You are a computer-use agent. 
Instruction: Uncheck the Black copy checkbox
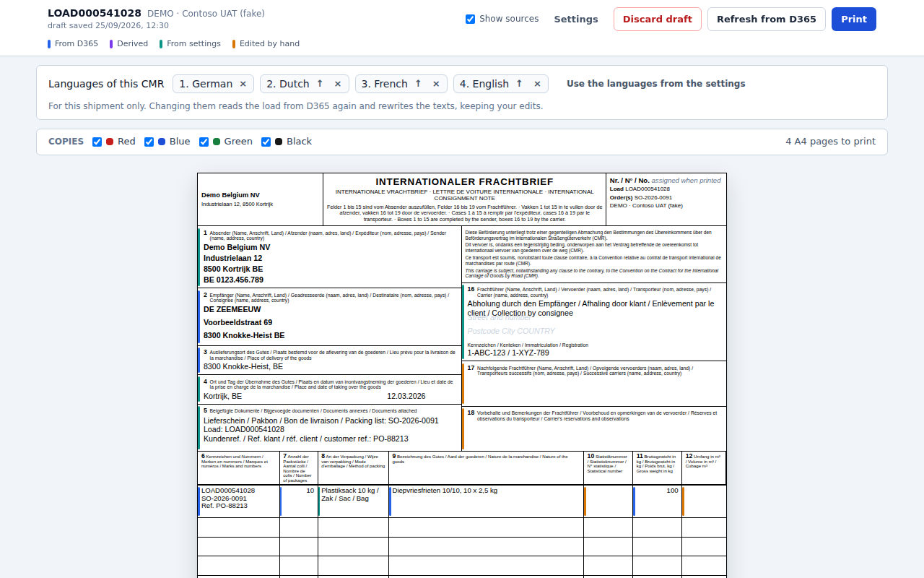tap(266, 142)
